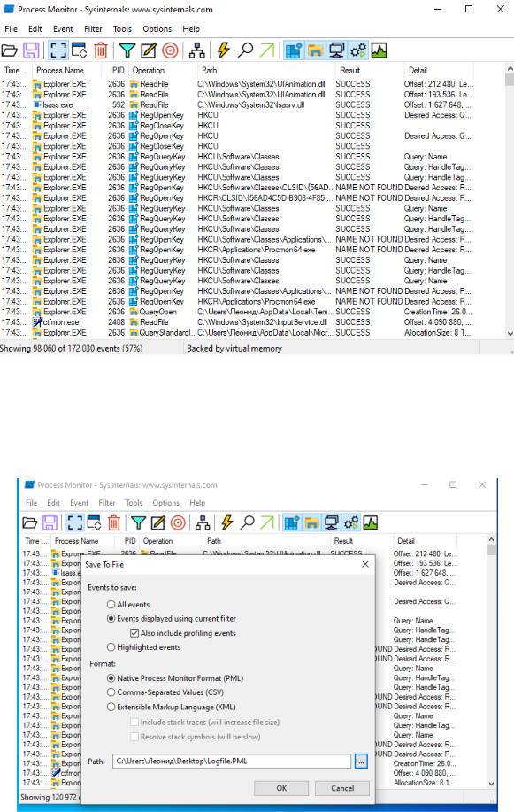Viewport: 514px width, 812px height.
Task: Select the QueryOpen row in the window without dialog
Action: pyautogui.click(x=237, y=312)
